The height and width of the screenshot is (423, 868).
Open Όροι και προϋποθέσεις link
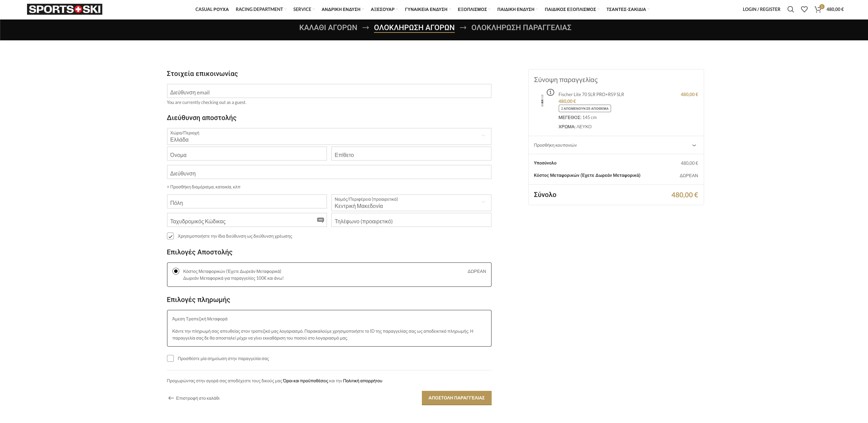[306, 381]
